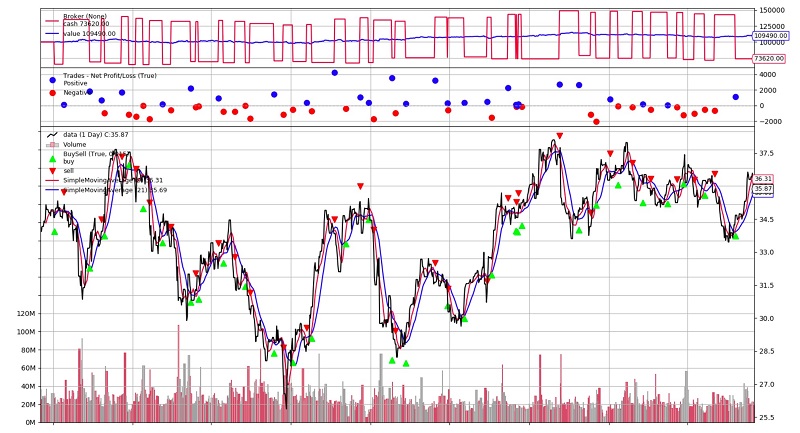This screenshot has height=433, width=800.
Task: Click the 25.5 price axis label
Action: [766, 418]
